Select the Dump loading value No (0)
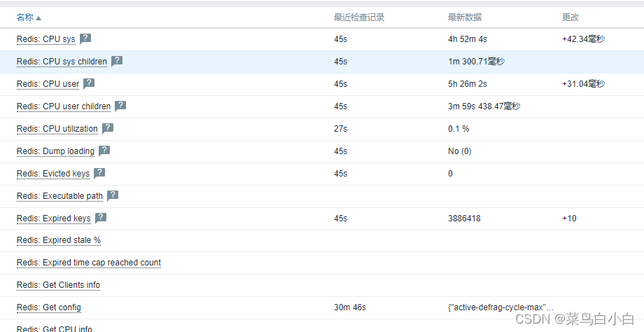644x332 pixels. [x=460, y=151]
